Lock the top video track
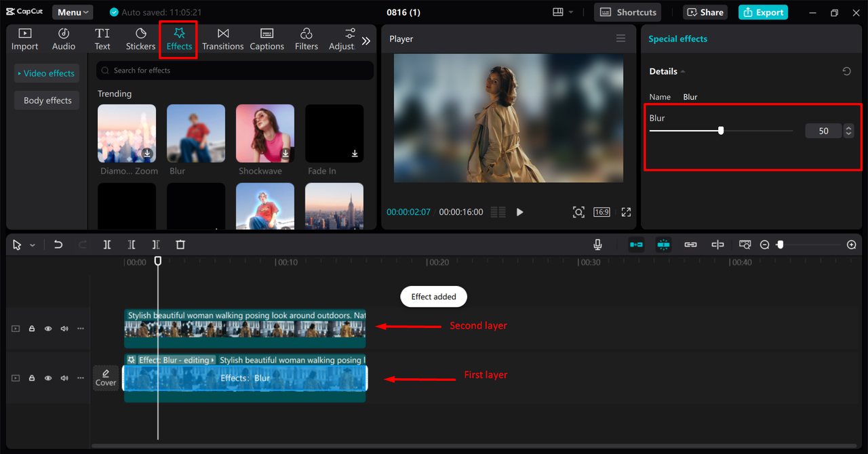The height and width of the screenshot is (454, 868). pyautogui.click(x=32, y=329)
